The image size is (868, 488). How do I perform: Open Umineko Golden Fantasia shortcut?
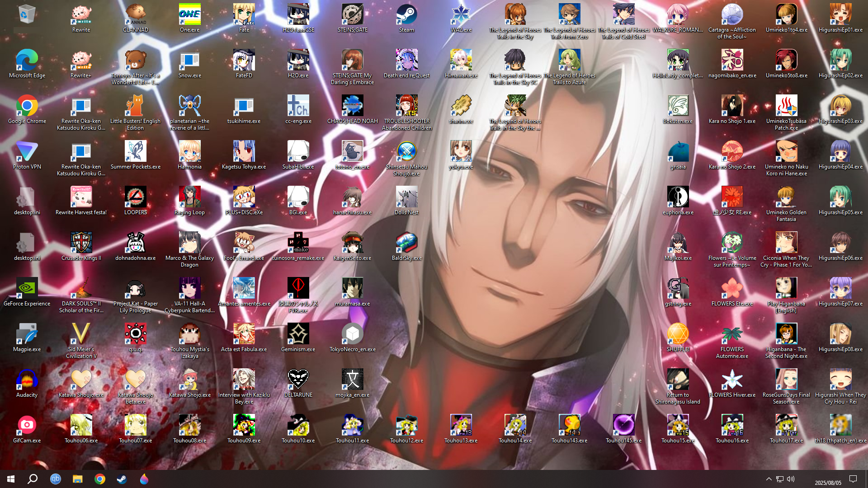point(787,204)
